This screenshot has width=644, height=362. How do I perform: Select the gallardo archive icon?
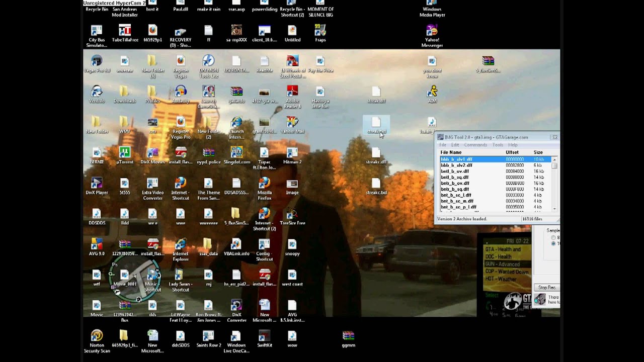[x=236, y=95]
